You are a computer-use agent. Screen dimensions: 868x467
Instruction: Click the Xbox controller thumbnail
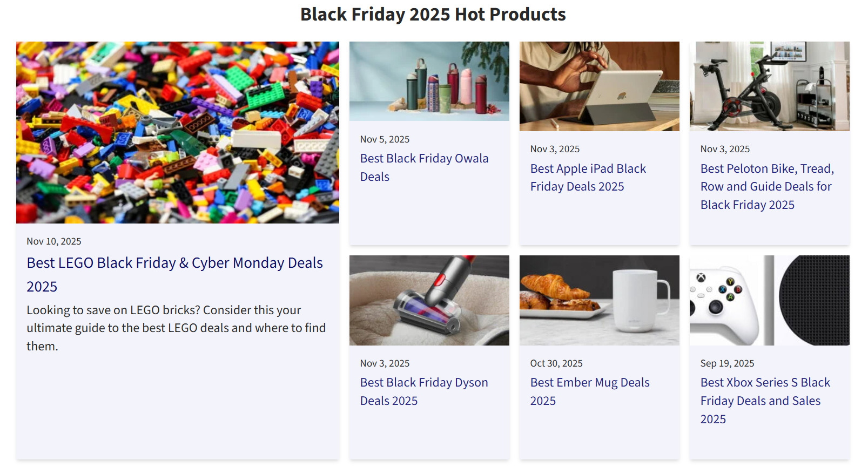point(769,300)
